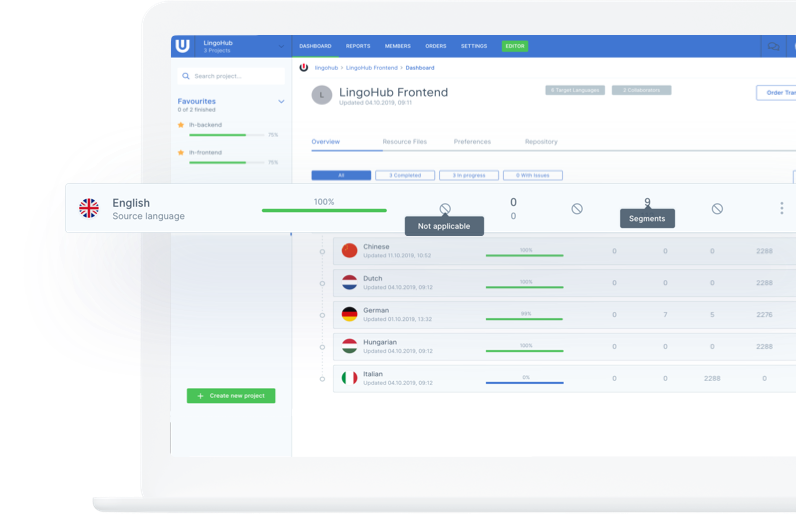Click the German flag icon
The width and height of the screenshot is (796, 514).
coord(349,314)
